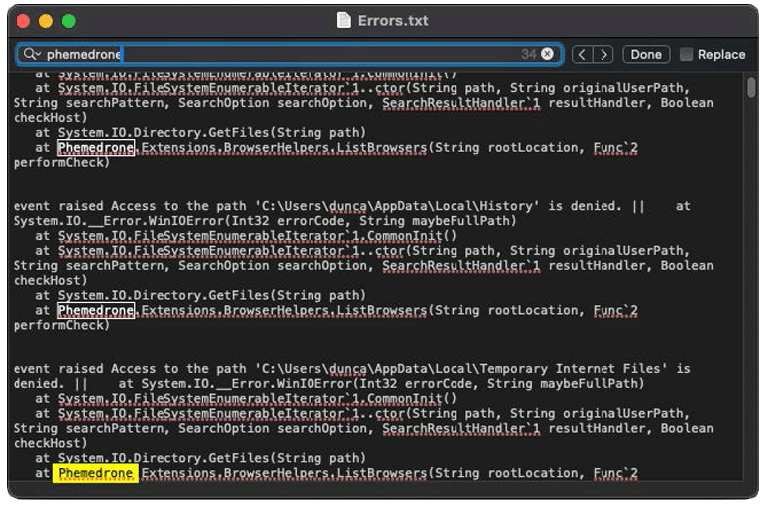Click the yellow-highlighted Phemedrone match
This screenshot has height=507, width=767.
point(96,473)
